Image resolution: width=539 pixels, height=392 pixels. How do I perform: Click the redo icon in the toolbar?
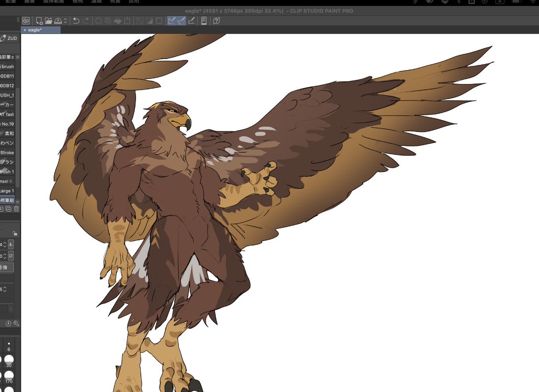pyautogui.click(x=86, y=21)
